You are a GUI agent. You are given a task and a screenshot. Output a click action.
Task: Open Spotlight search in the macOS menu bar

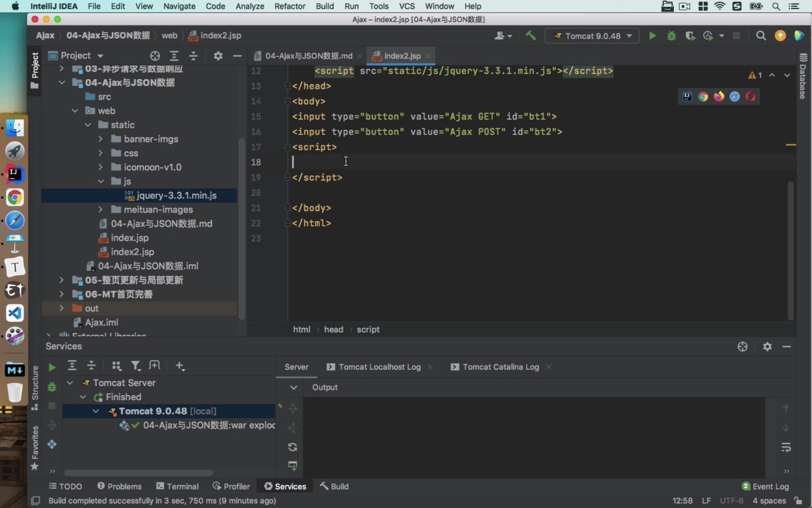tap(776, 6)
